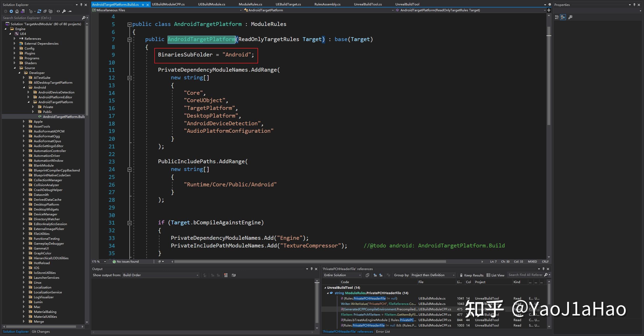Click Copy icon in references panel
644x336 pixels.
click(367, 275)
